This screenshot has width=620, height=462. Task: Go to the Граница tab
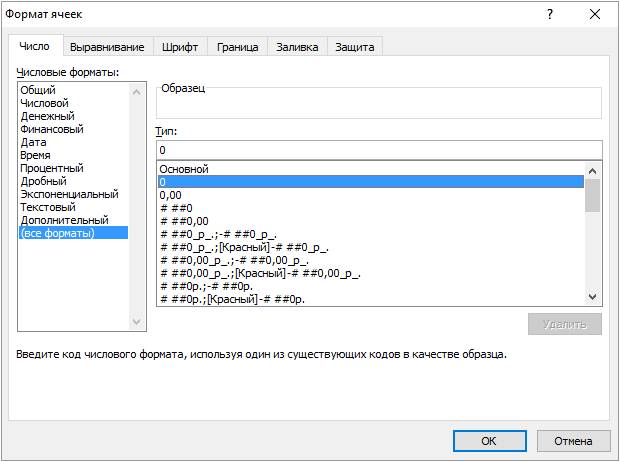click(237, 47)
